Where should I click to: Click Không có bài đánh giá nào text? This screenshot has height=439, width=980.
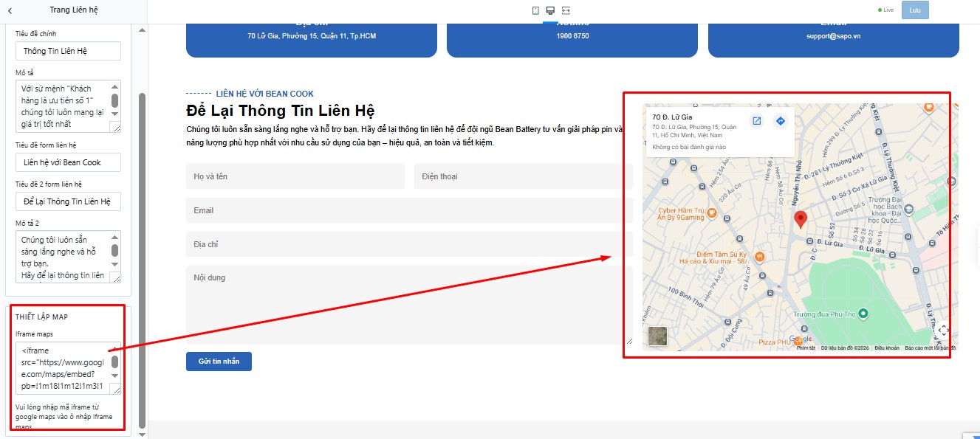(689, 148)
